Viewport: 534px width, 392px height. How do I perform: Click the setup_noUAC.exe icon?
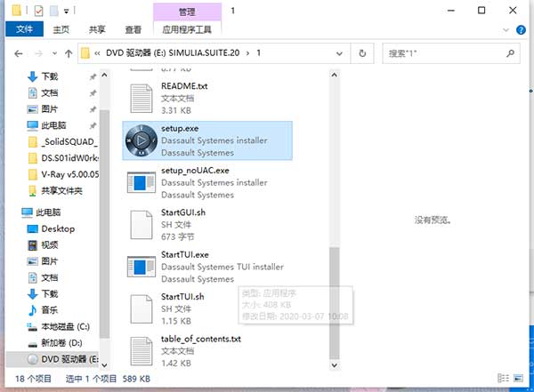point(141,183)
